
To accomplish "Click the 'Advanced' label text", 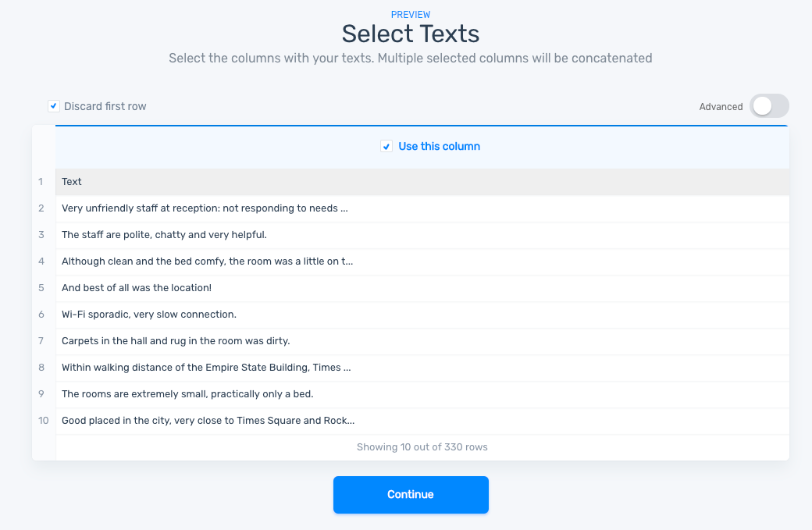I will 721,107.
